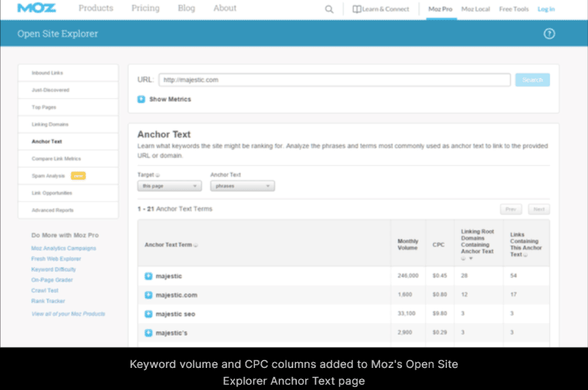588x390 pixels.
Task: Click the Next pagination button
Action: pos(539,209)
